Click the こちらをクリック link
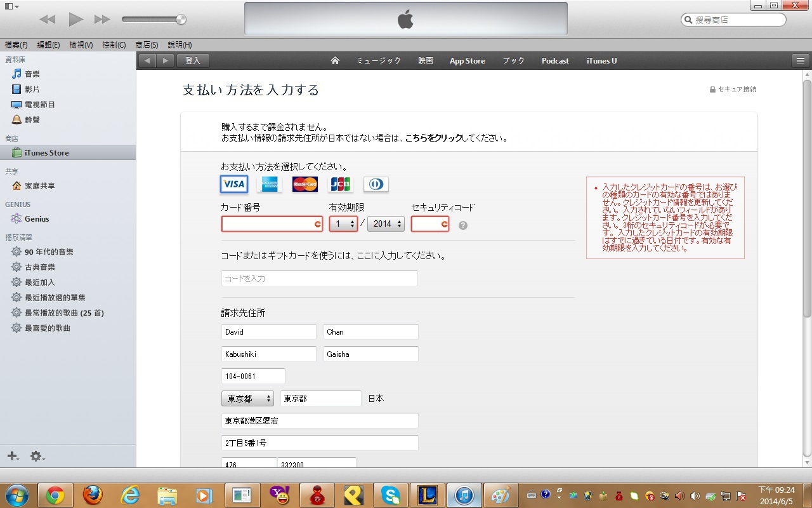The image size is (812, 508). tap(434, 138)
